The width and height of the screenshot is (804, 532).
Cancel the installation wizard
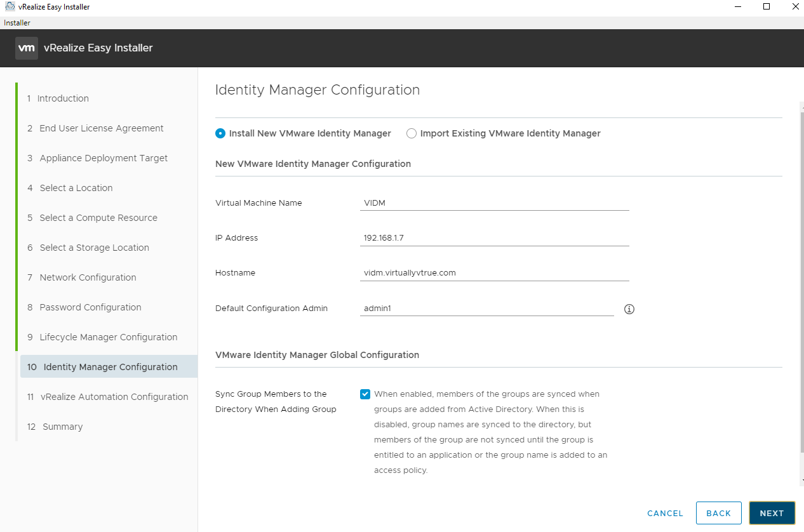pyautogui.click(x=665, y=513)
